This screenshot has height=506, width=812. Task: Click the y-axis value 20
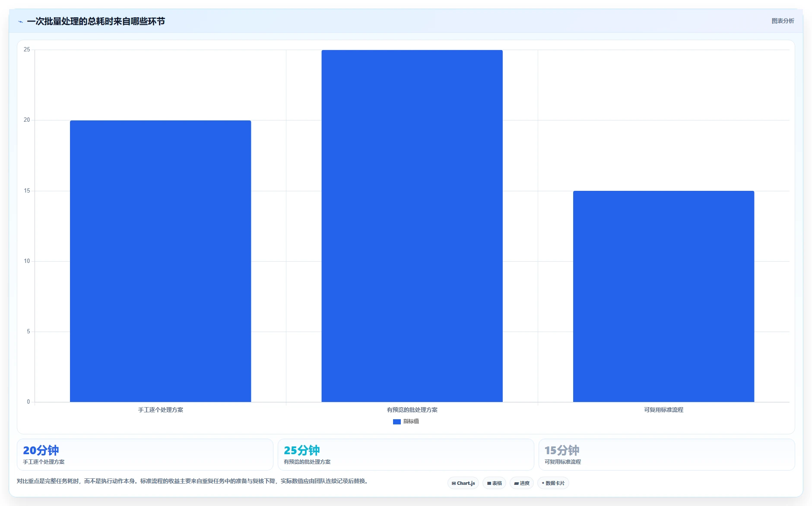coord(27,120)
